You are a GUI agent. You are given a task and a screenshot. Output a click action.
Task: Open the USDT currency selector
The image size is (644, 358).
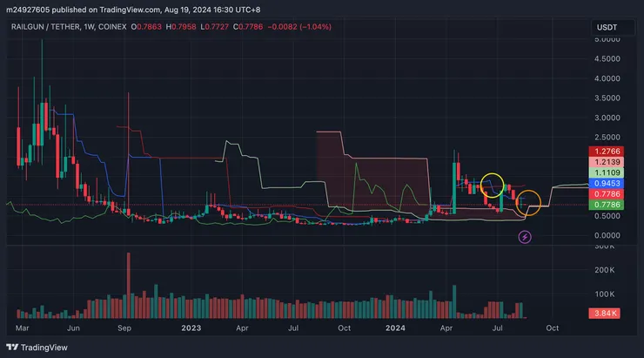click(x=613, y=27)
